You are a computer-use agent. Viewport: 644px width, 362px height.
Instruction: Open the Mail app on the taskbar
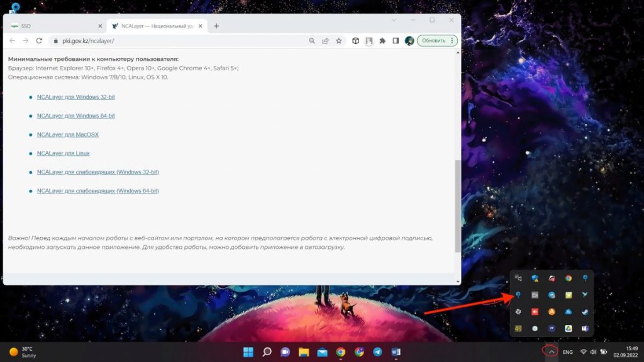click(x=322, y=352)
